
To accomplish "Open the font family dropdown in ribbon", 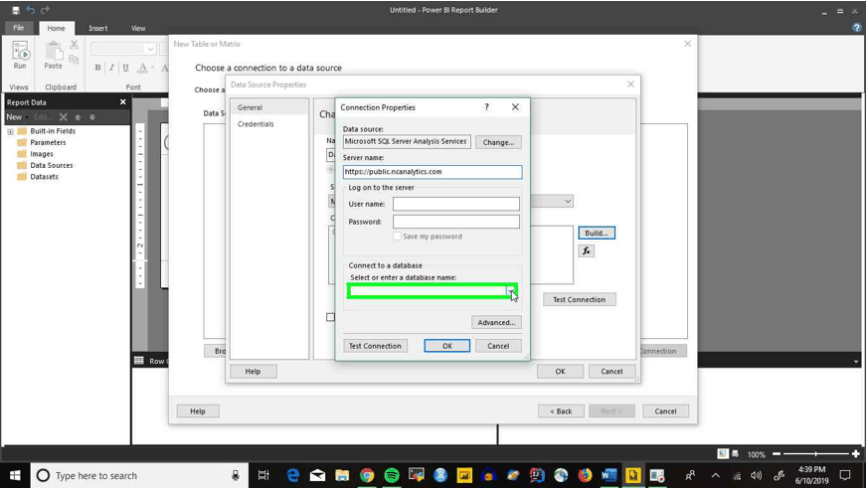I will tap(150, 49).
